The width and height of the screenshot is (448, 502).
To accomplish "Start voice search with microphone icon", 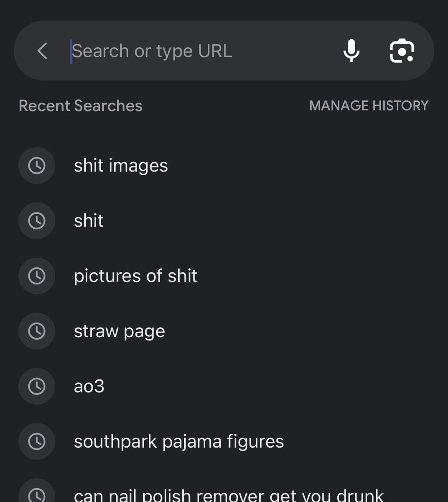I will tap(351, 51).
